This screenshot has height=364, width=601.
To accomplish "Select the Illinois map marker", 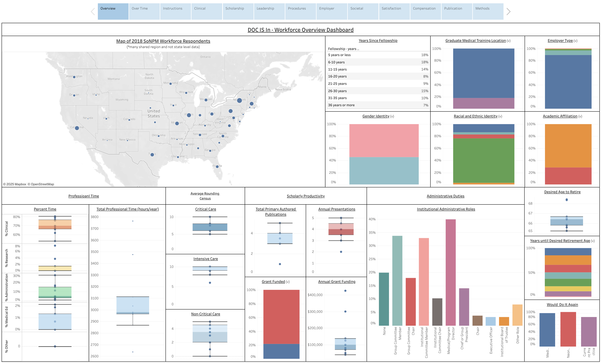I will tap(189, 115).
